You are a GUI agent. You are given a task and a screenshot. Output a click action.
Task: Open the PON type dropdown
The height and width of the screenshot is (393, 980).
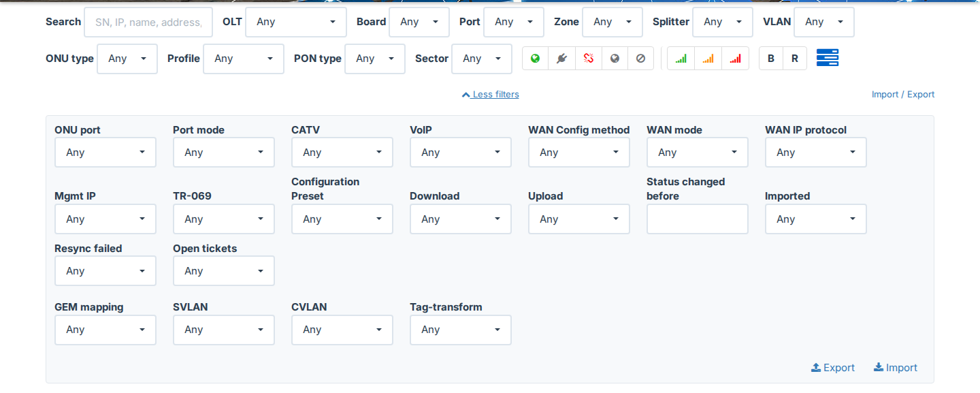(x=375, y=59)
